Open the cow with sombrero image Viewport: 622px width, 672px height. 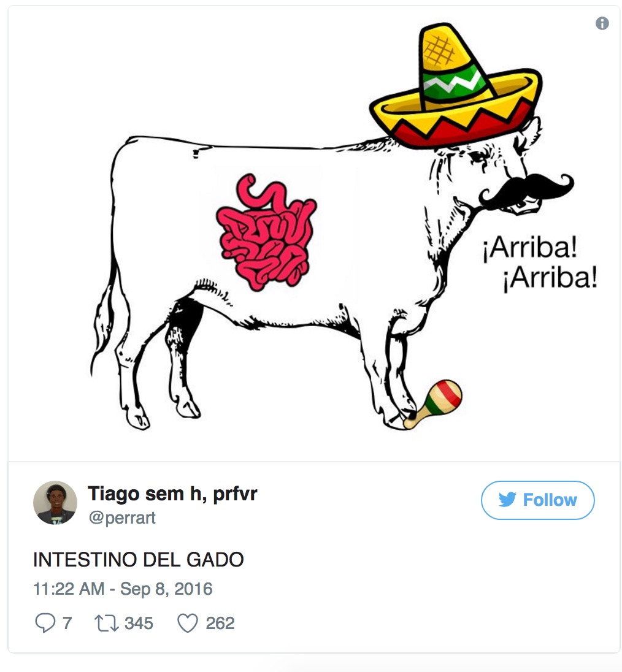pyautogui.click(x=314, y=234)
